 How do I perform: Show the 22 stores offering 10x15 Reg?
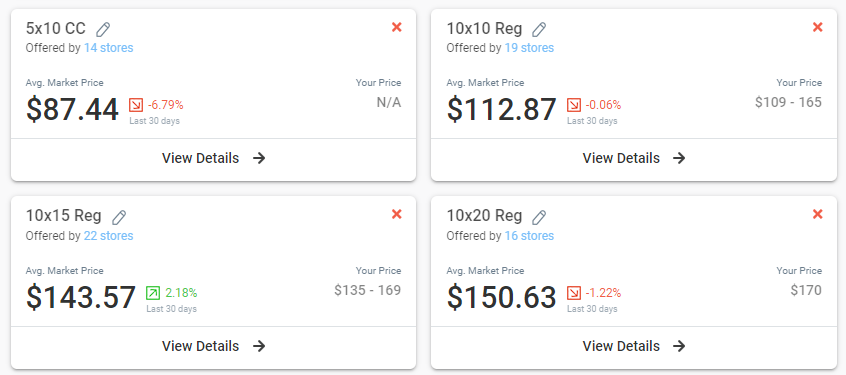point(108,236)
